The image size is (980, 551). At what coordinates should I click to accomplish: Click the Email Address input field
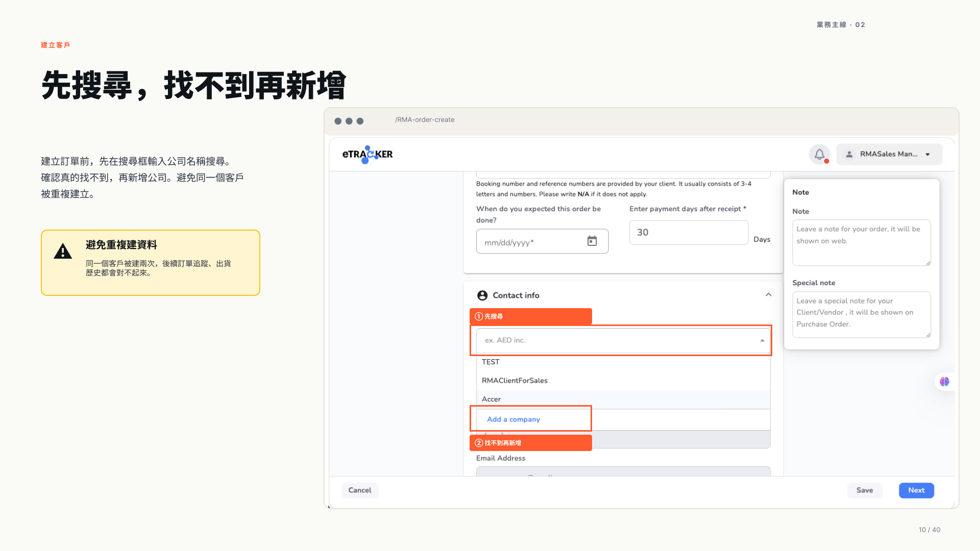pos(623,472)
